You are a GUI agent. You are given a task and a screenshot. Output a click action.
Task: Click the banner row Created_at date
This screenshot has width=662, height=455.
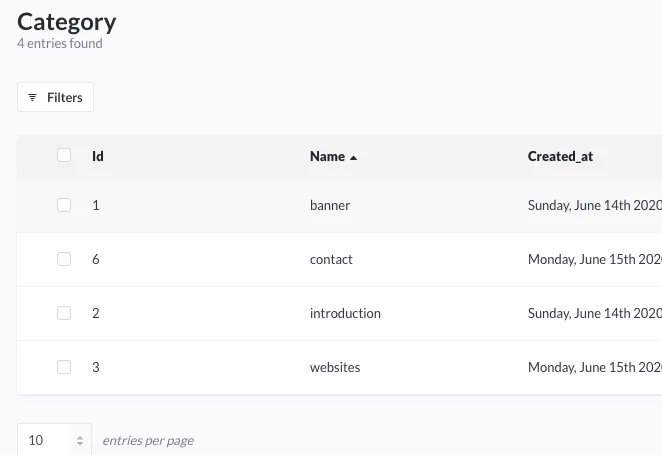pos(594,205)
